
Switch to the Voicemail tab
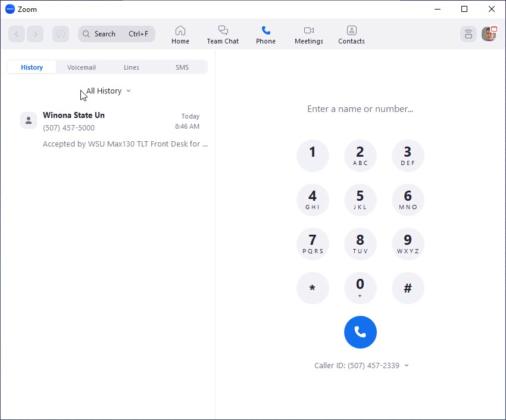click(82, 67)
